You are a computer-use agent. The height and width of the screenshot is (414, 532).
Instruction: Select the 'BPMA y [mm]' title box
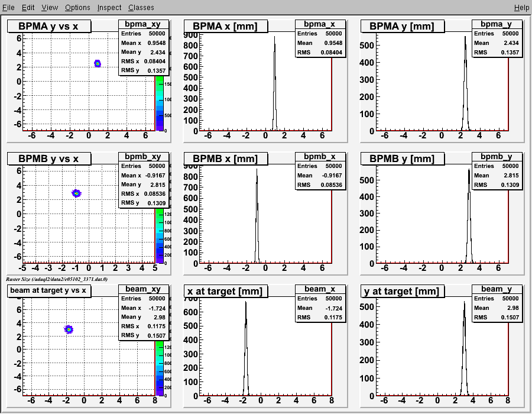pos(402,26)
